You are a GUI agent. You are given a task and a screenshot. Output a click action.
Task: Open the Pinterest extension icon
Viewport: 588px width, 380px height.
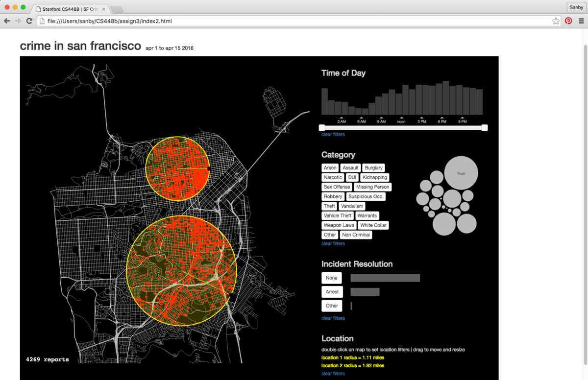pos(568,21)
